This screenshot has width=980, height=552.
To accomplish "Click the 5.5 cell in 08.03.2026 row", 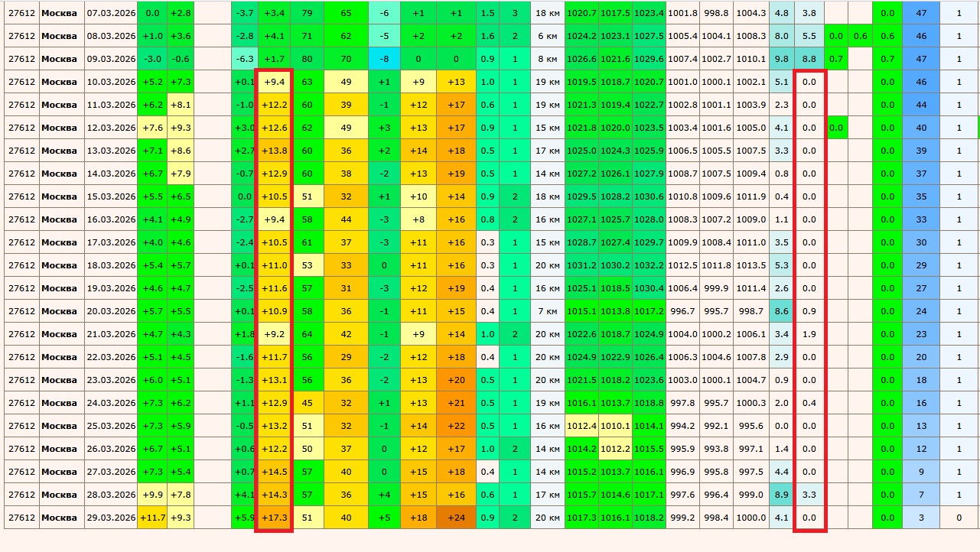I will pyautogui.click(x=809, y=36).
